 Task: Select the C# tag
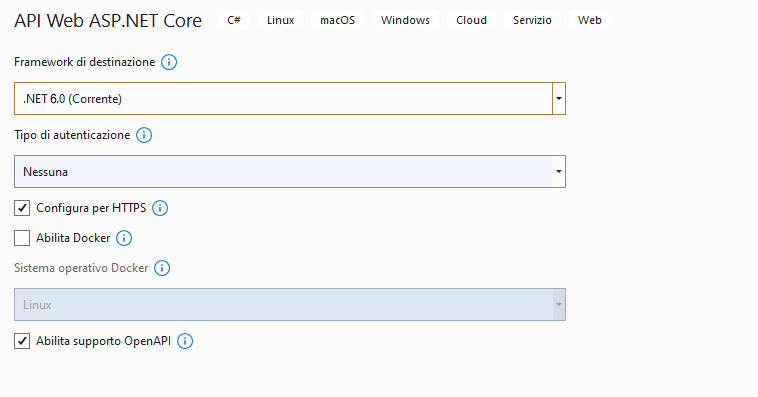coord(234,20)
